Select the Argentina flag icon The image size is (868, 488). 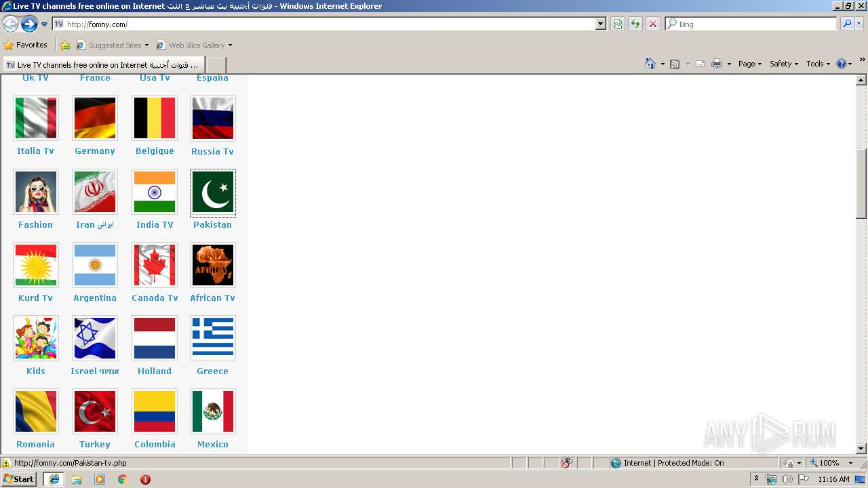[95, 265]
